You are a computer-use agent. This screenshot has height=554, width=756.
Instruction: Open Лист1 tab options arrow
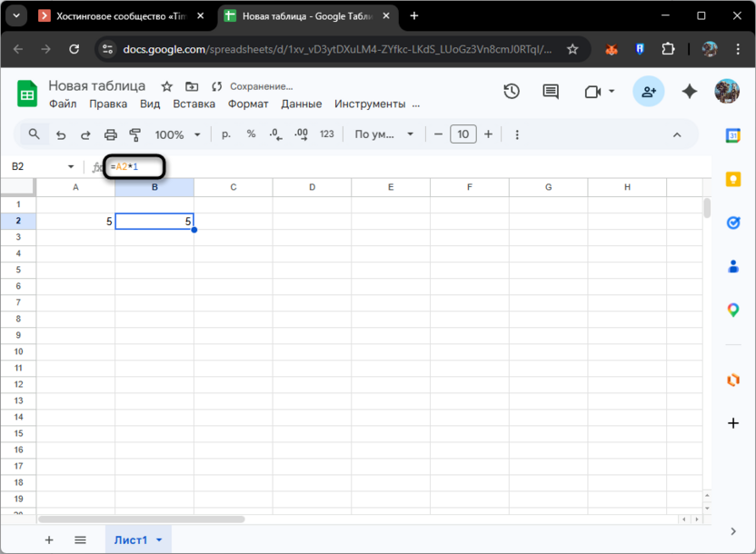coord(159,540)
